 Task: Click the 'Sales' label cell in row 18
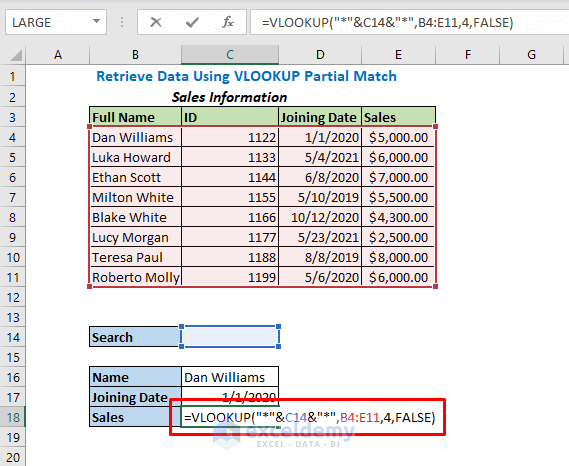pyautogui.click(x=135, y=417)
